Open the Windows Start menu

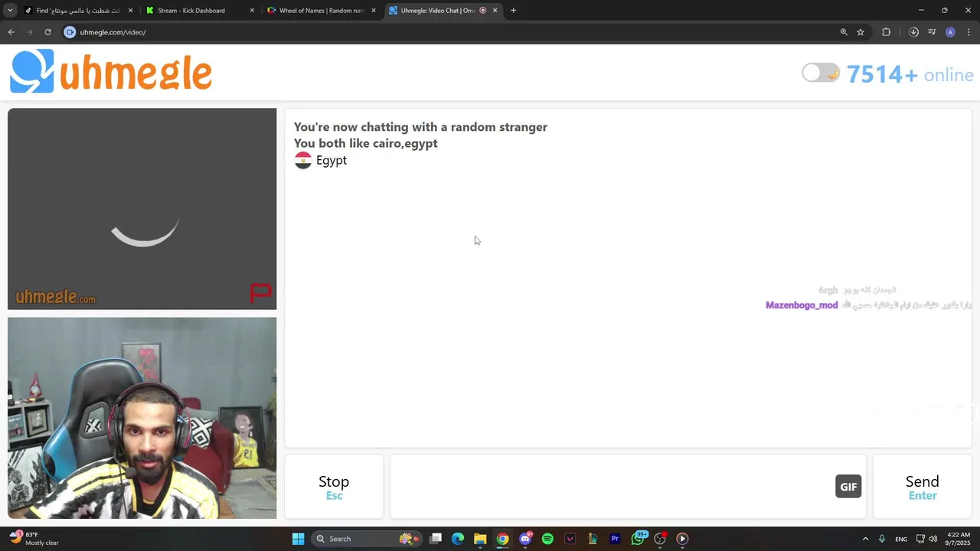298,539
